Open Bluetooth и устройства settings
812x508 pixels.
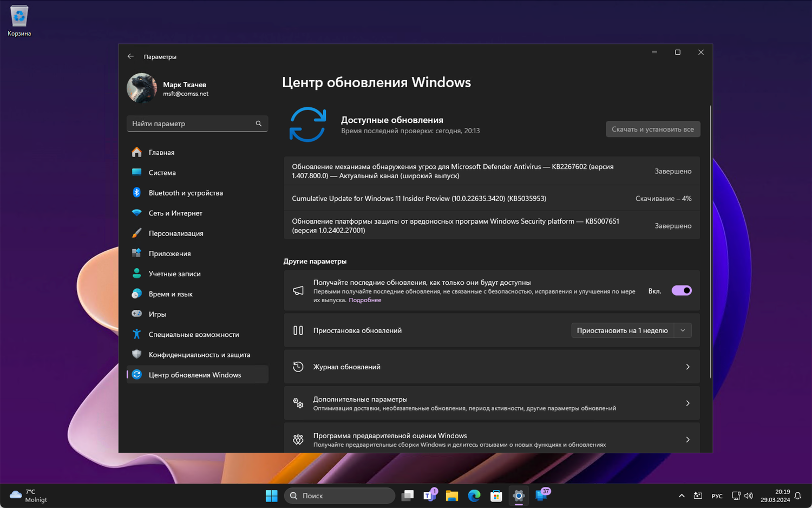tap(197, 193)
